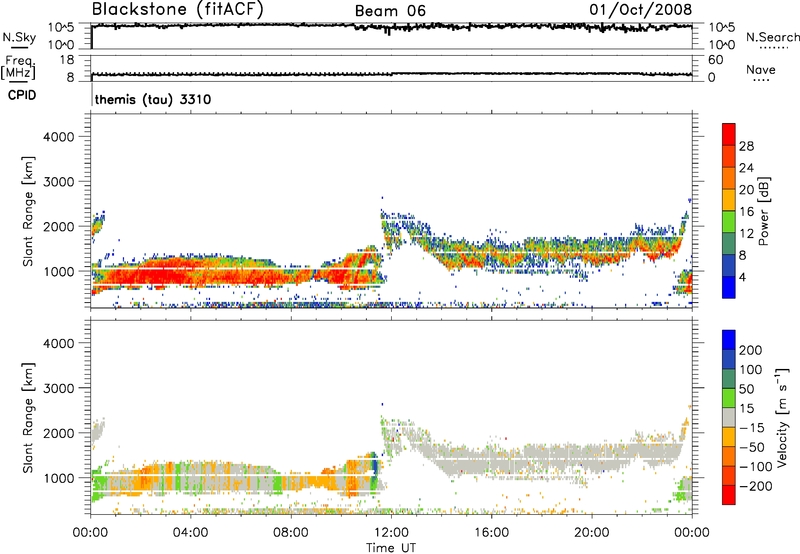Click the '20:00' time axis tick label
800x554 pixels.
pos(592,533)
